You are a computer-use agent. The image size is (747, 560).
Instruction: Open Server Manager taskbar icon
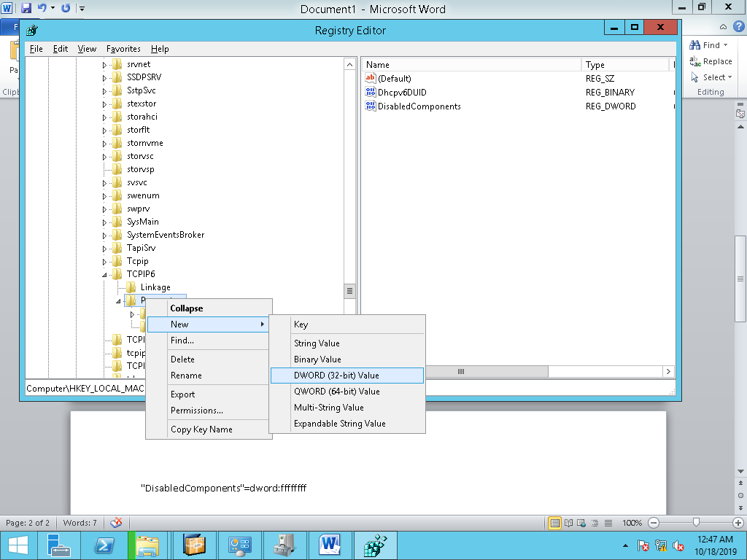click(59, 545)
